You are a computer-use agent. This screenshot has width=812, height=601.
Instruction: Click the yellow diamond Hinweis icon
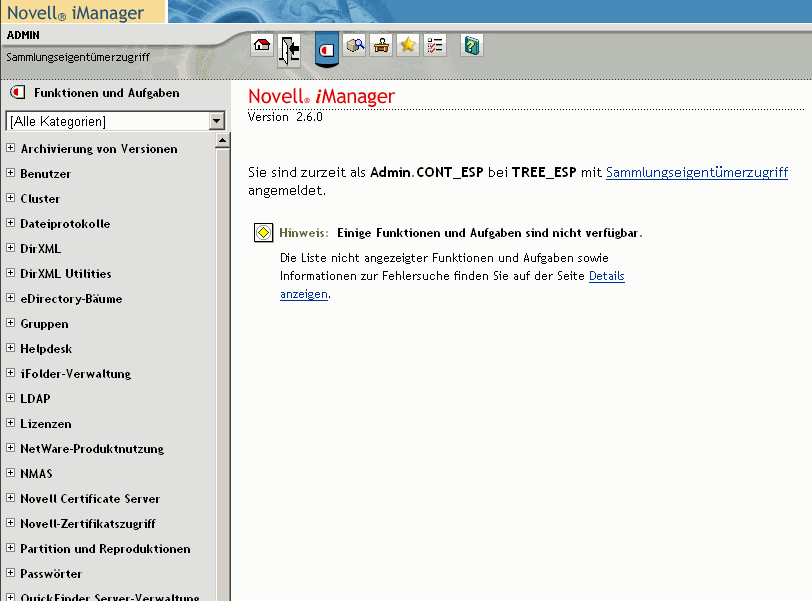pos(263,232)
